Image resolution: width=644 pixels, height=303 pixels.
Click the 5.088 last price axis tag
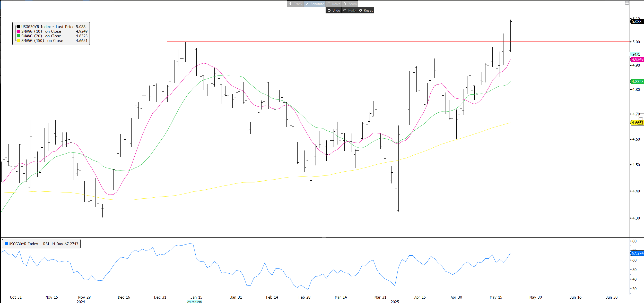coord(637,22)
